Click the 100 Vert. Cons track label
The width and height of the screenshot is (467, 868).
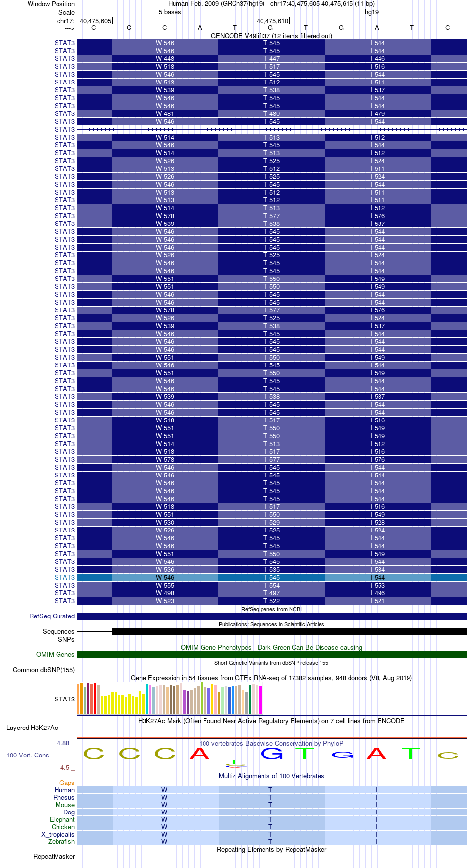pyautogui.click(x=28, y=755)
